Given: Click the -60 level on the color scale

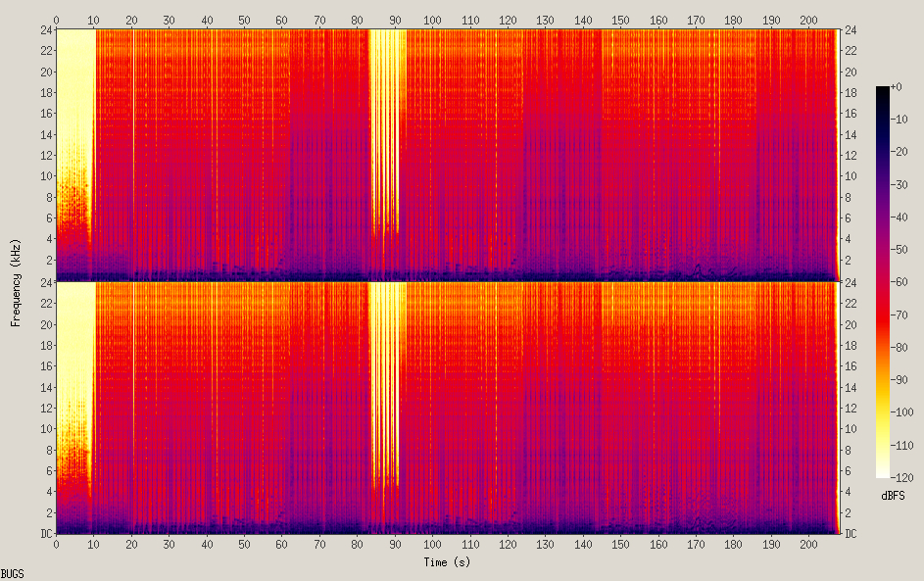Looking at the screenshot, I should pos(899,281).
